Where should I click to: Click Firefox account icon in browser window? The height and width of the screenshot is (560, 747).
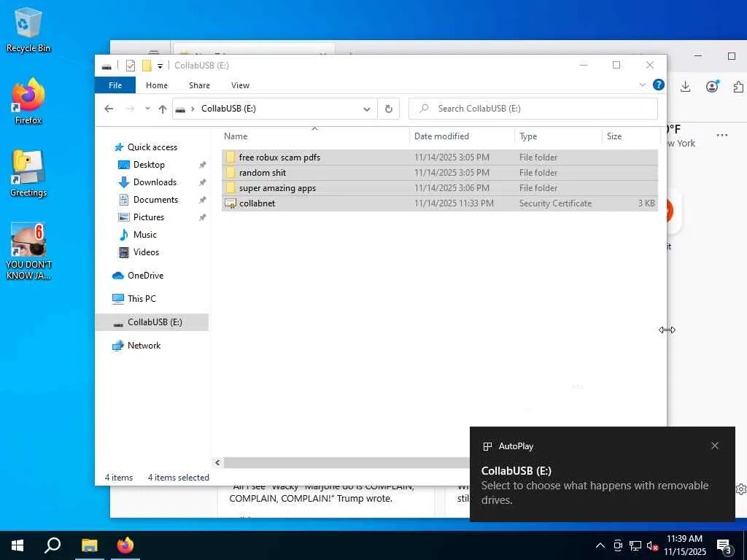coord(713,86)
